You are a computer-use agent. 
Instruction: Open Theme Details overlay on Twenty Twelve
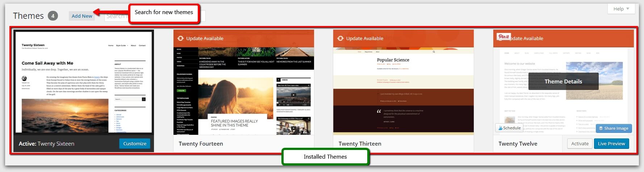pyautogui.click(x=563, y=82)
